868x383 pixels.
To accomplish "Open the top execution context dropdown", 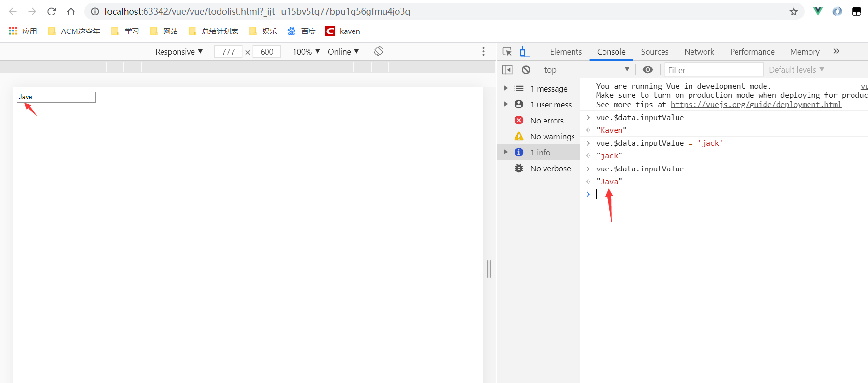I will pos(587,70).
